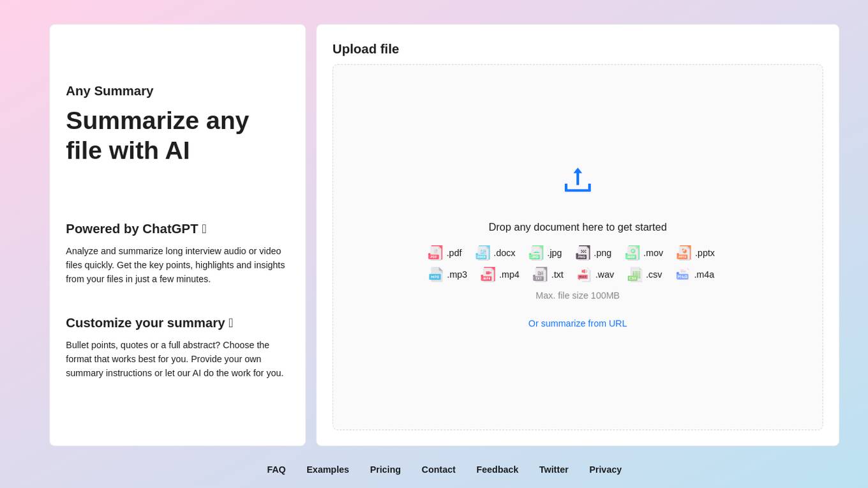Click the PDF file type icon
The image size is (868, 488).
tap(435, 253)
